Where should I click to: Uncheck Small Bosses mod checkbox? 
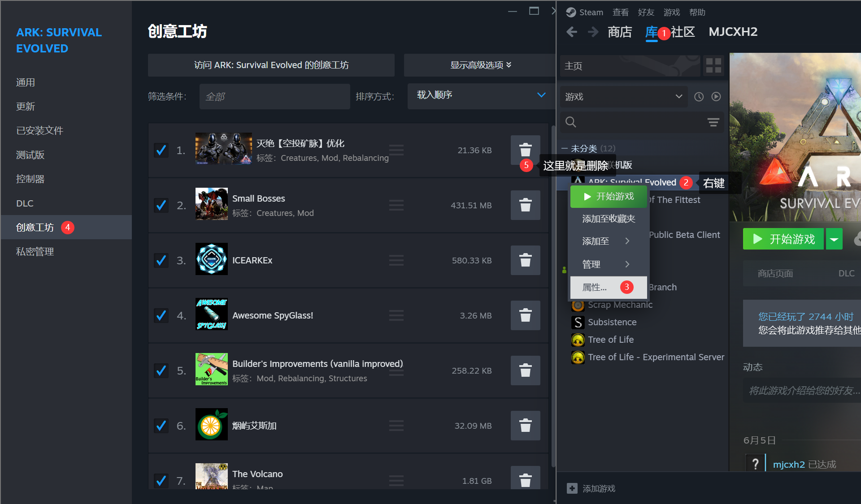[161, 205]
